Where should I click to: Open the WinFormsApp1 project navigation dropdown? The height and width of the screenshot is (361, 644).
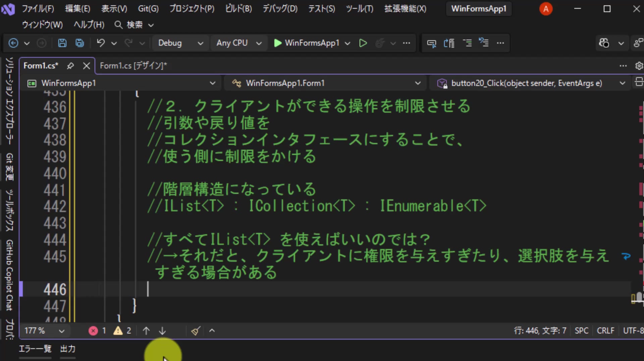tap(121, 83)
